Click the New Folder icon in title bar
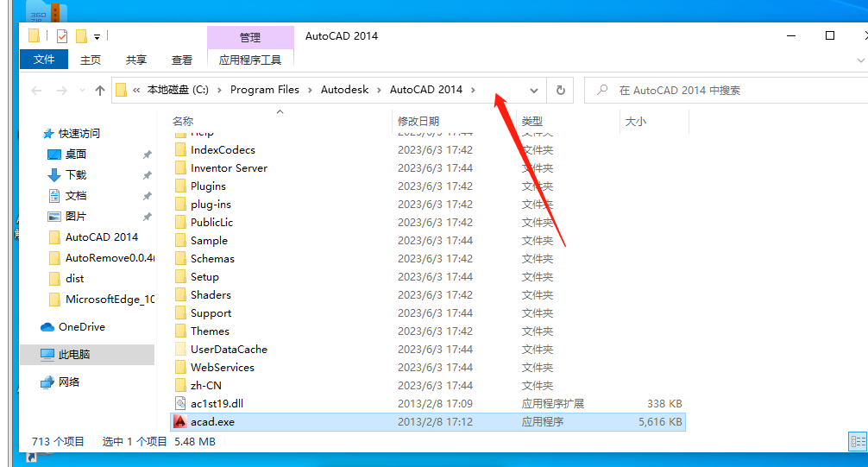The width and height of the screenshot is (868, 467). [x=81, y=36]
